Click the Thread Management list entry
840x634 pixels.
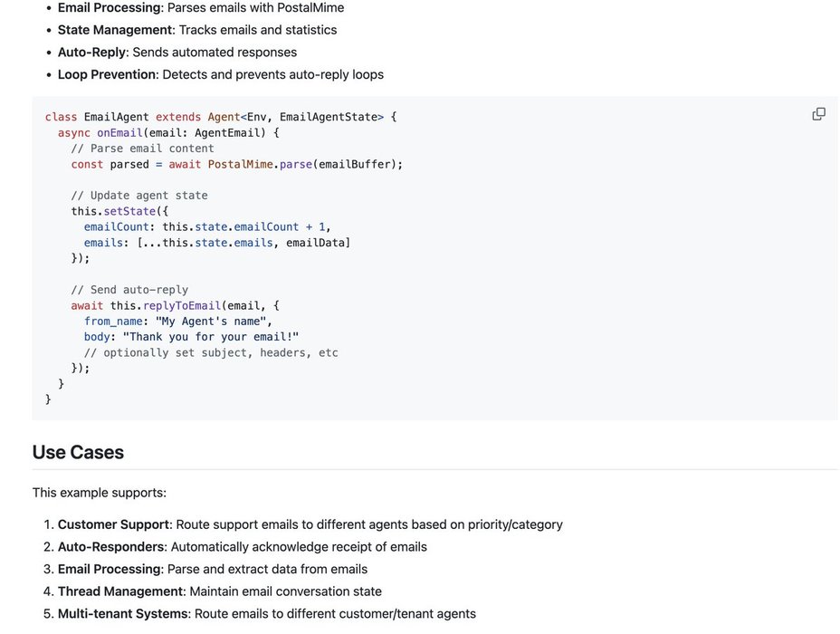(x=219, y=591)
